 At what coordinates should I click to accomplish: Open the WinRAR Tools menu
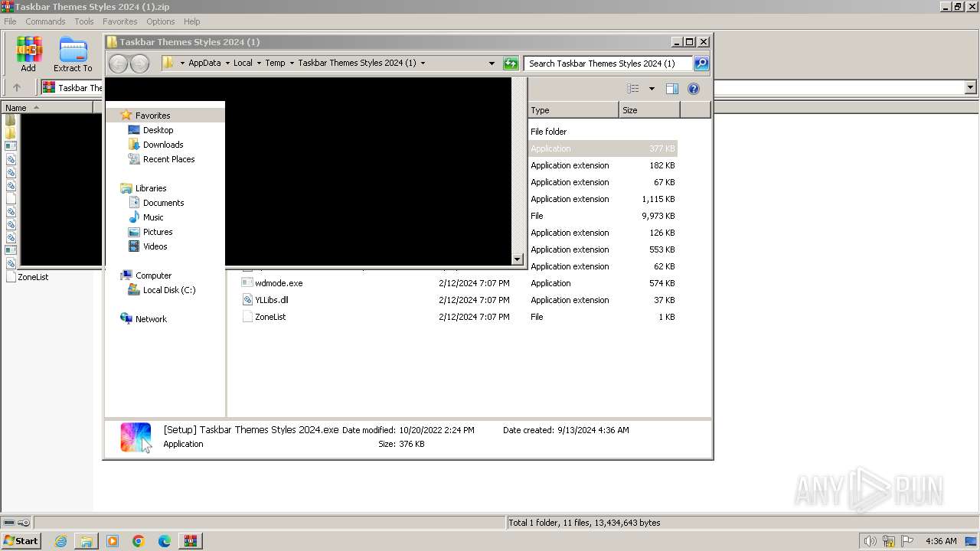tap(83, 21)
